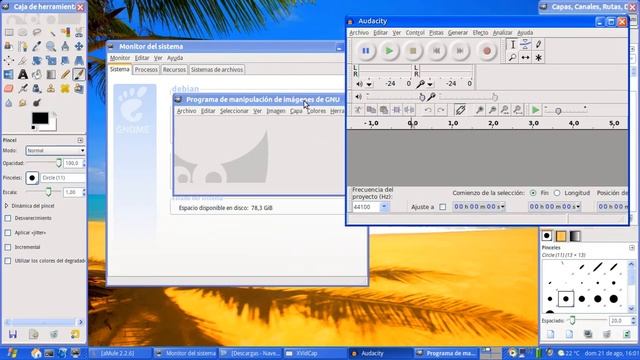The image size is (640, 360).
Task: Click the Stop button in Audacity
Action: [x=413, y=51]
